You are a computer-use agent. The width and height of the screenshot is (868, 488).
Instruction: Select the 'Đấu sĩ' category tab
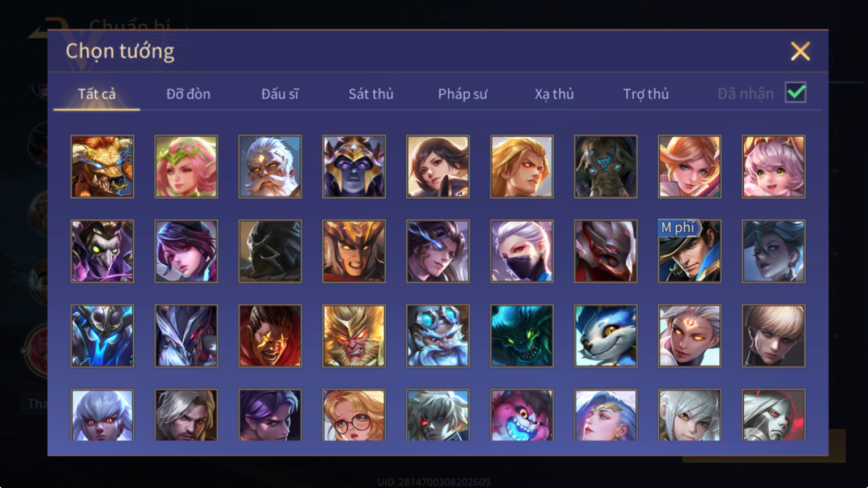(280, 94)
